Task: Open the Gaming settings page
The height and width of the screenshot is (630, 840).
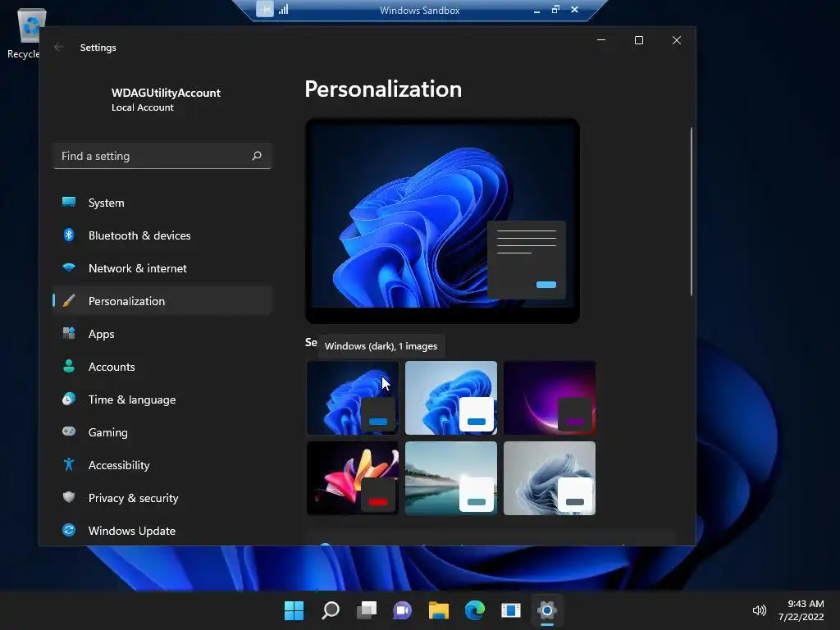Action: [162, 431]
